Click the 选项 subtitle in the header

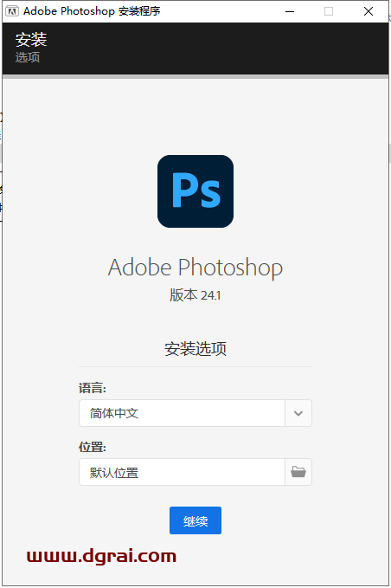(28, 57)
